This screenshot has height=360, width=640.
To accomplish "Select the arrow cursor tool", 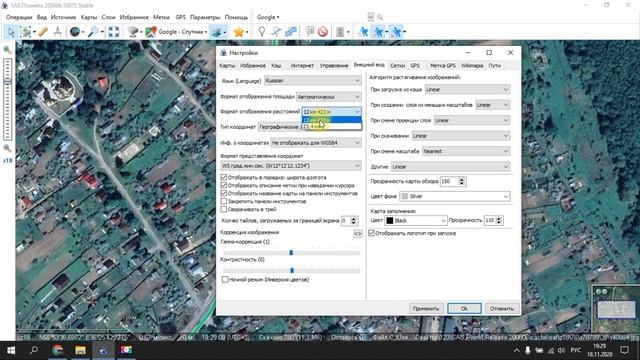I will tap(11, 32).
